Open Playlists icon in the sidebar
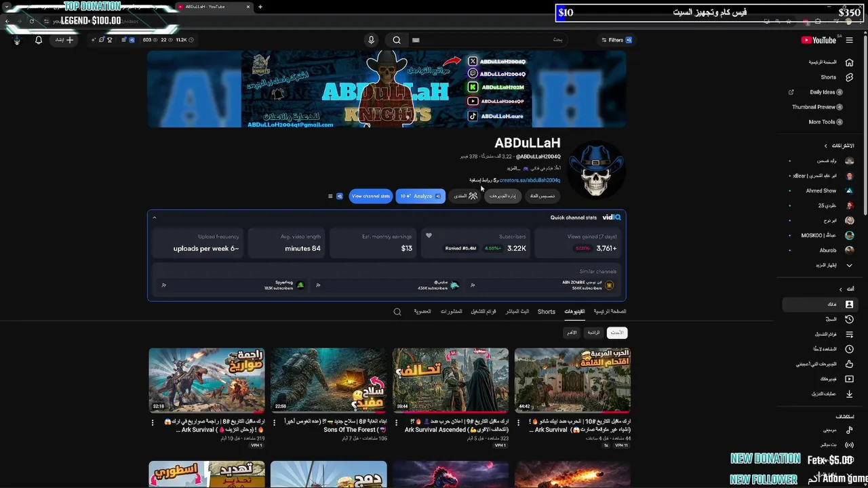Image resolution: width=868 pixels, height=488 pixels. click(x=849, y=334)
